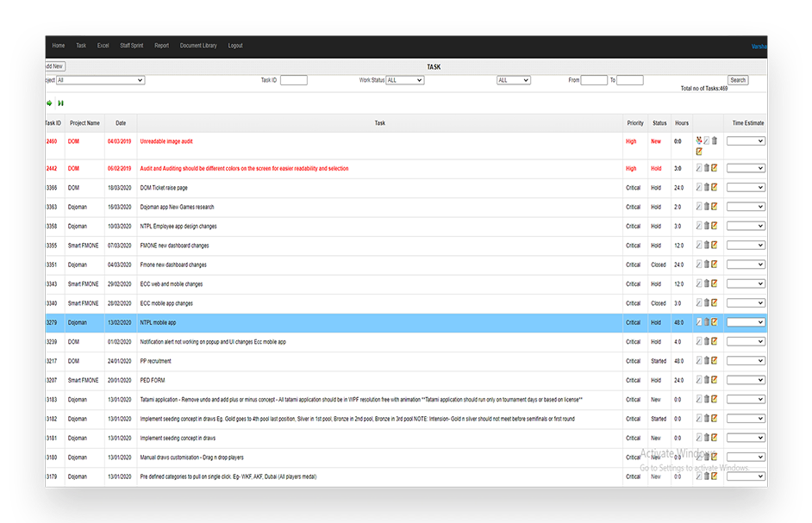
Task: Open notes icon for task 2442
Action: coord(714,168)
